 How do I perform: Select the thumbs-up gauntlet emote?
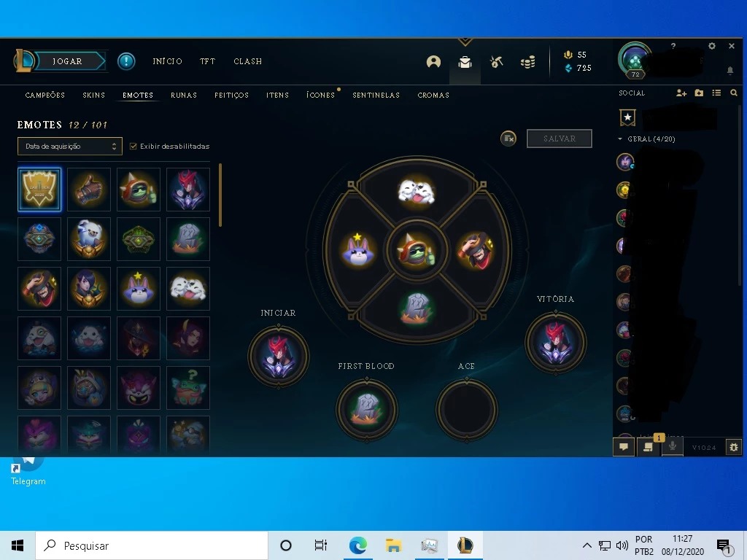[89, 189]
